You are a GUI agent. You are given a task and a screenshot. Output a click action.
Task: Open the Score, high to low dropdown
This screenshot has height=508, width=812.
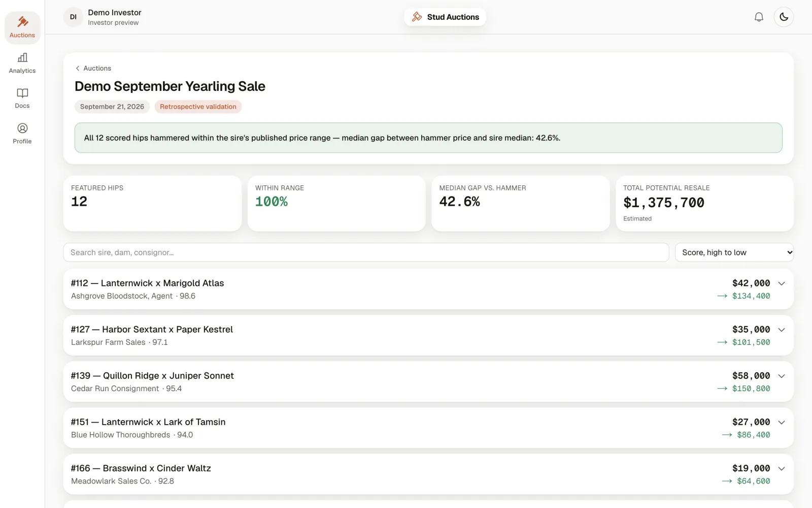click(734, 252)
